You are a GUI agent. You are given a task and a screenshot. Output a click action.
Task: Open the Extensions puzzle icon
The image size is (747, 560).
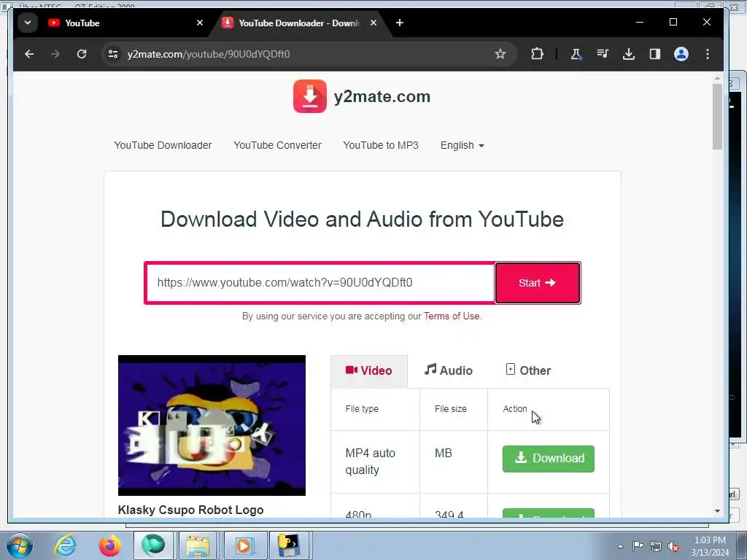(x=538, y=54)
